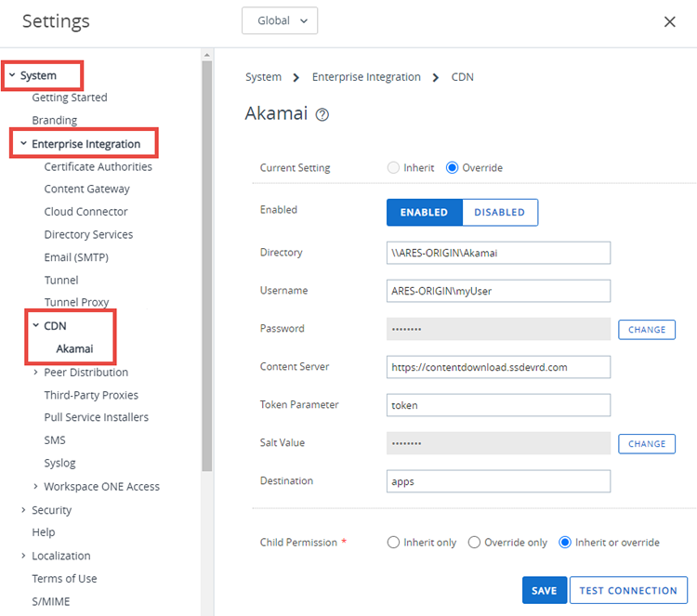Select the Inherit current setting radio
The image size is (697, 616).
[393, 167]
